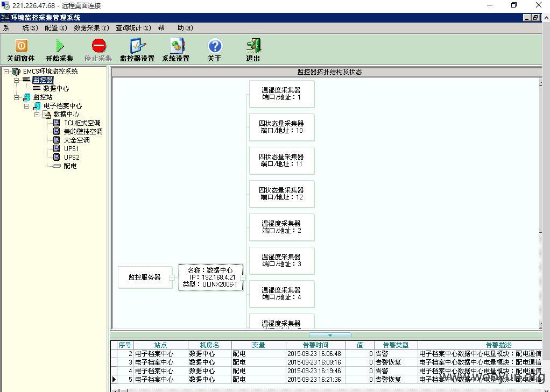Click icon beside UPS2

pos(57,157)
